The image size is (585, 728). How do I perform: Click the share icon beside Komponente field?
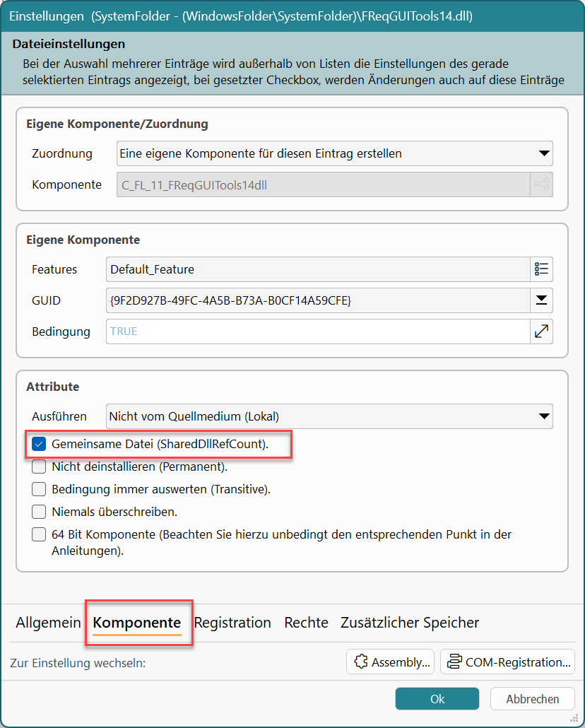coord(541,184)
